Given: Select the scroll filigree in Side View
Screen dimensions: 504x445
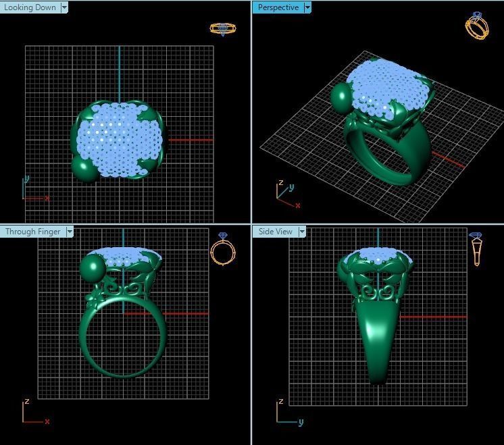Looking at the screenshot, I should tap(378, 292).
